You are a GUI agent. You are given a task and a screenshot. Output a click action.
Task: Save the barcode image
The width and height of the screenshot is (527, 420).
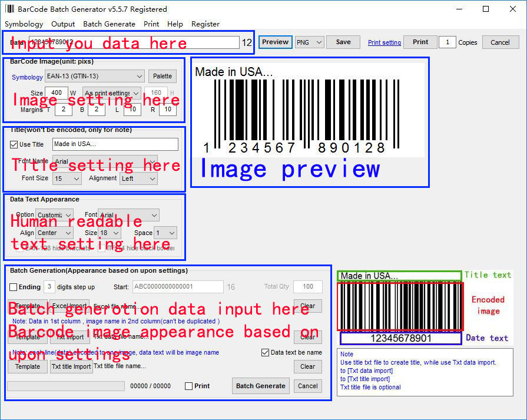point(343,42)
